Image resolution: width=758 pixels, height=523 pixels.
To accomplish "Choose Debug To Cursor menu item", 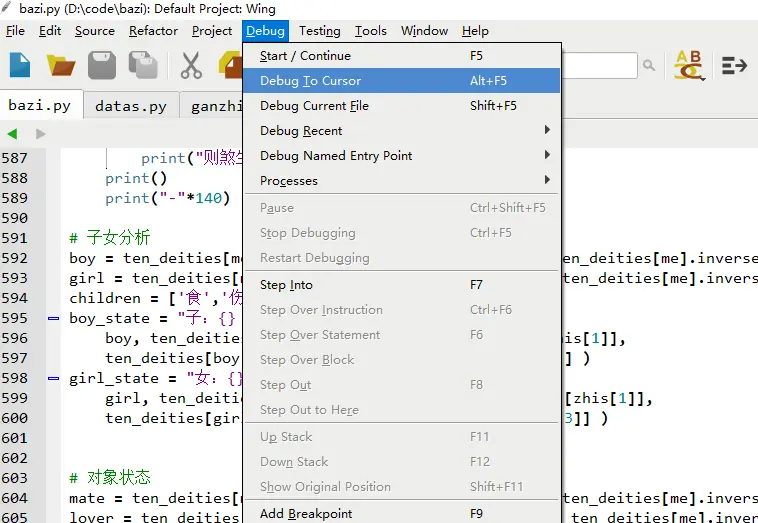I will pos(402,80).
